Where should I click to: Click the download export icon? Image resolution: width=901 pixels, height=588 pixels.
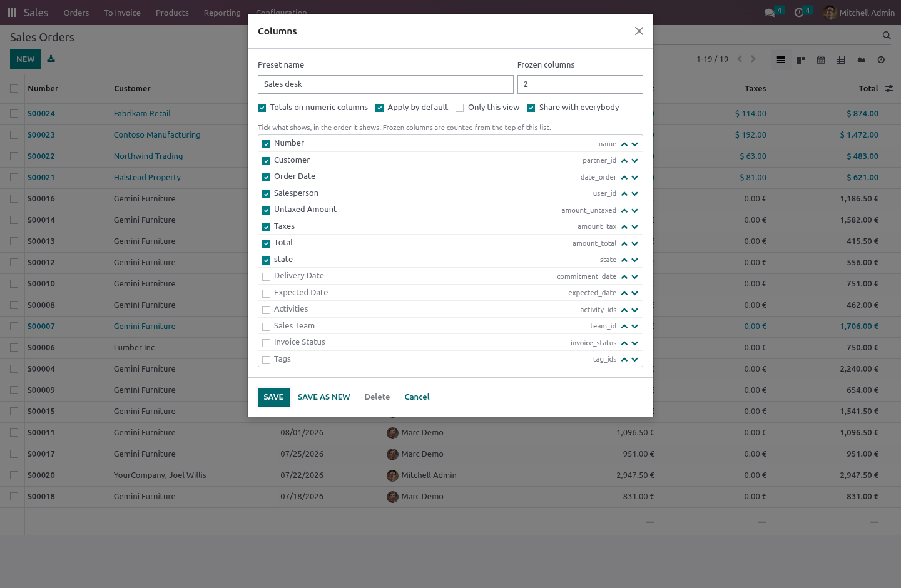pos(51,59)
